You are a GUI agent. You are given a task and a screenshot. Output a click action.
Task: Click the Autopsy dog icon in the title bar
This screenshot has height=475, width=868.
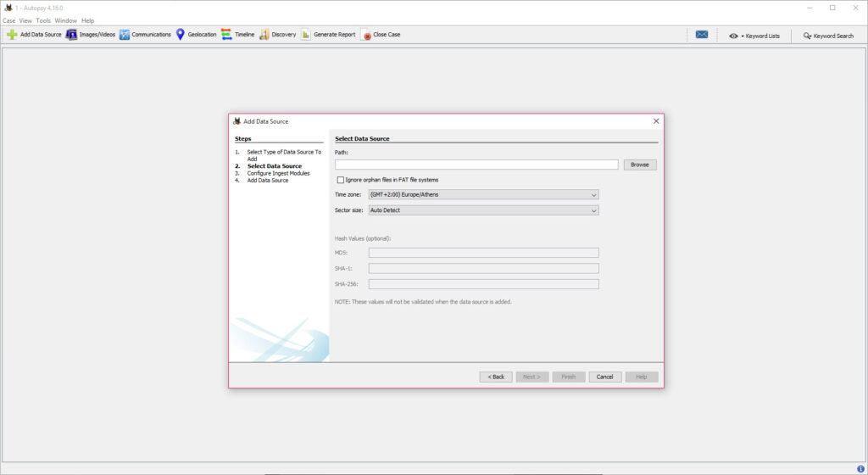click(8, 8)
